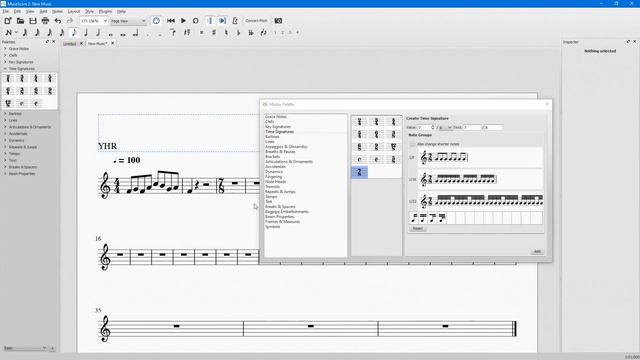Screen dimensions: 640x360
Task: Open image capture camera tool
Action: click(278, 21)
